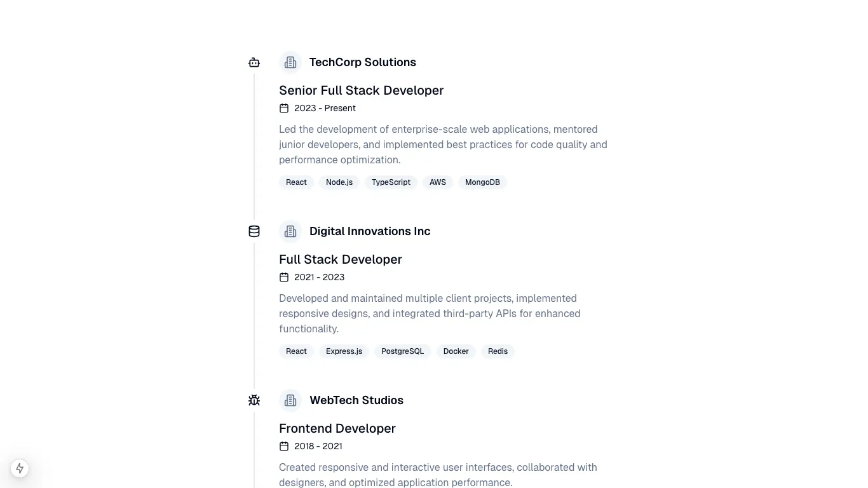
Task: Click the bug icon beside WebTech Studios
Action: click(254, 400)
